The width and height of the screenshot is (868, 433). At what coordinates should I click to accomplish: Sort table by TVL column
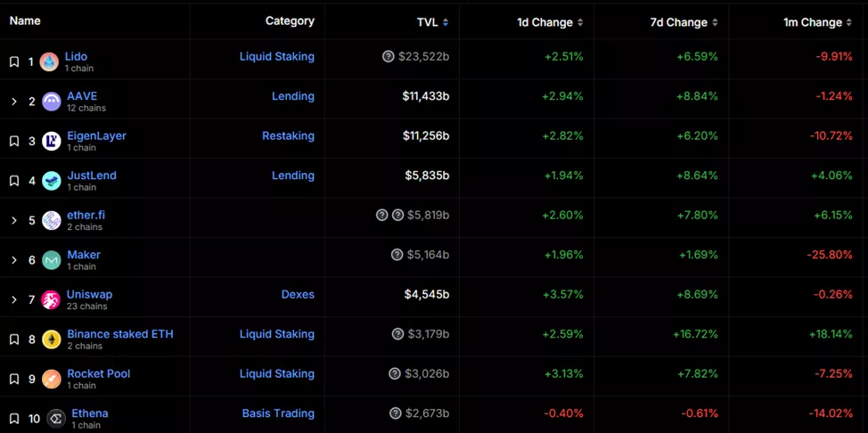pyautogui.click(x=433, y=22)
